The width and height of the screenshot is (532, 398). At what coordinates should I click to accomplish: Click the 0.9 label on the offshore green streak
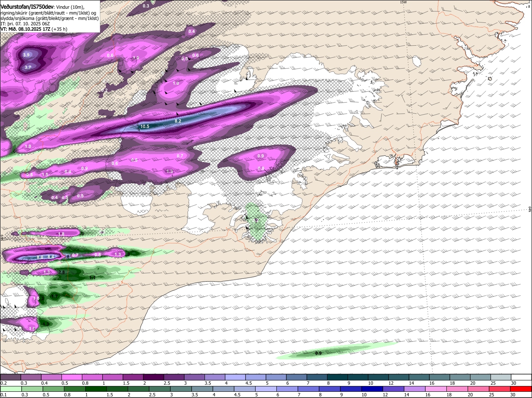(x=318, y=353)
